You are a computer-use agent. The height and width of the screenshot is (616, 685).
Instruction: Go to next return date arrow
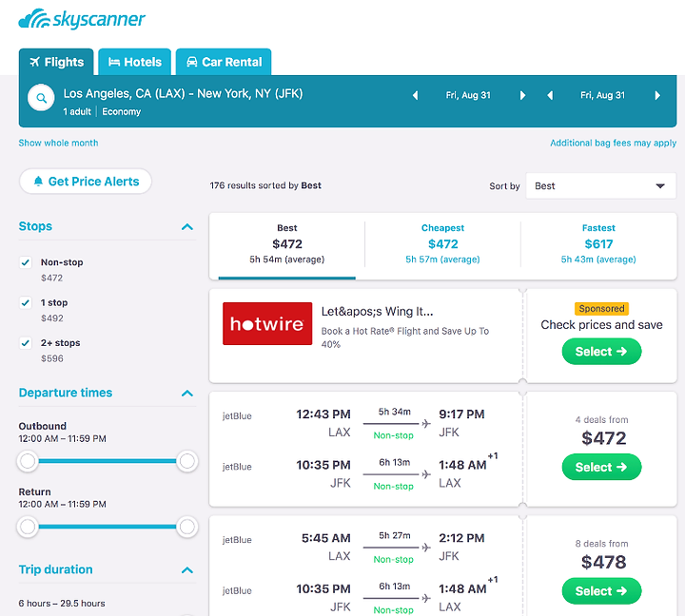[657, 95]
